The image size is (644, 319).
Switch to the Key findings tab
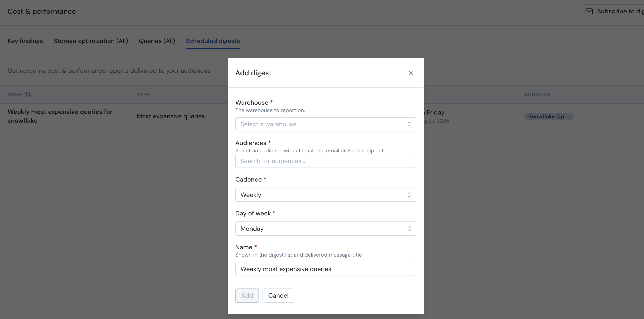[25, 41]
